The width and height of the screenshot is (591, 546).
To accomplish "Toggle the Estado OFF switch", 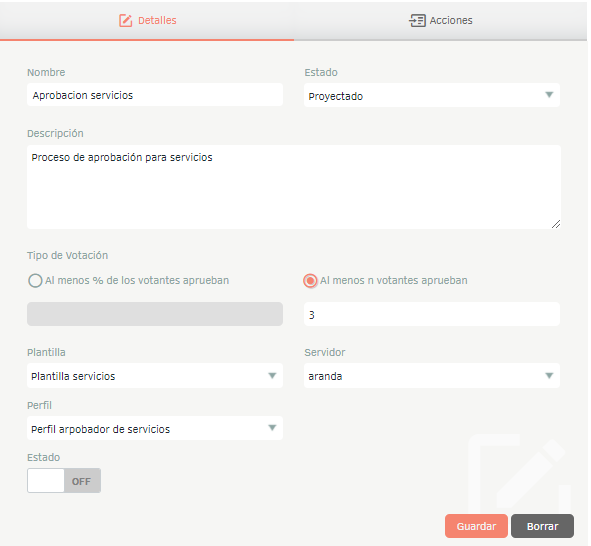I will click(x=64, y=480).
